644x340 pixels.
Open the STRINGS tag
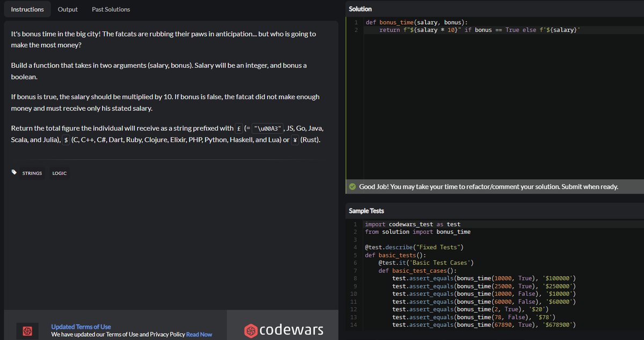(32, 173)
